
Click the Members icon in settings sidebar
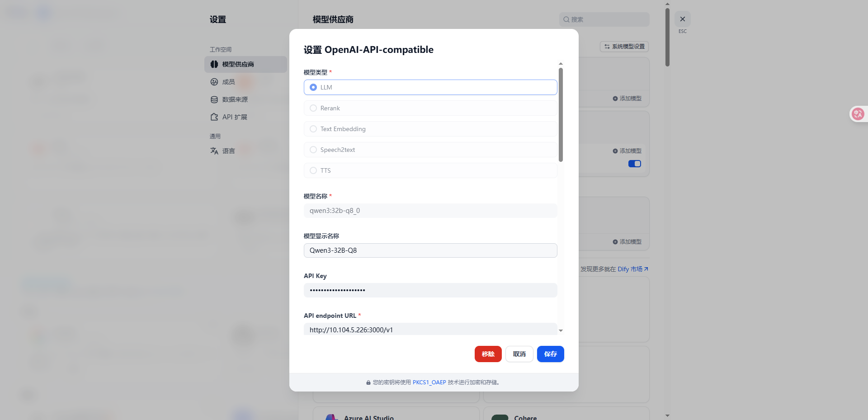214,82
